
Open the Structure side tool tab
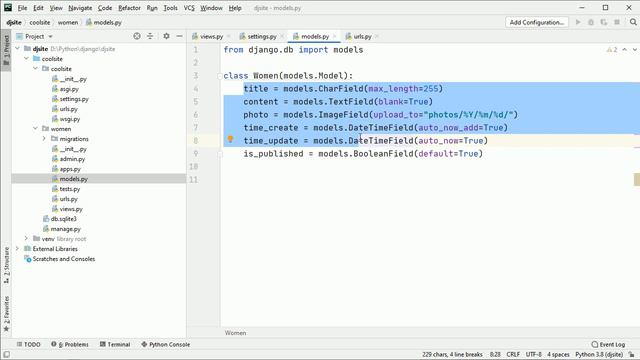6,265
